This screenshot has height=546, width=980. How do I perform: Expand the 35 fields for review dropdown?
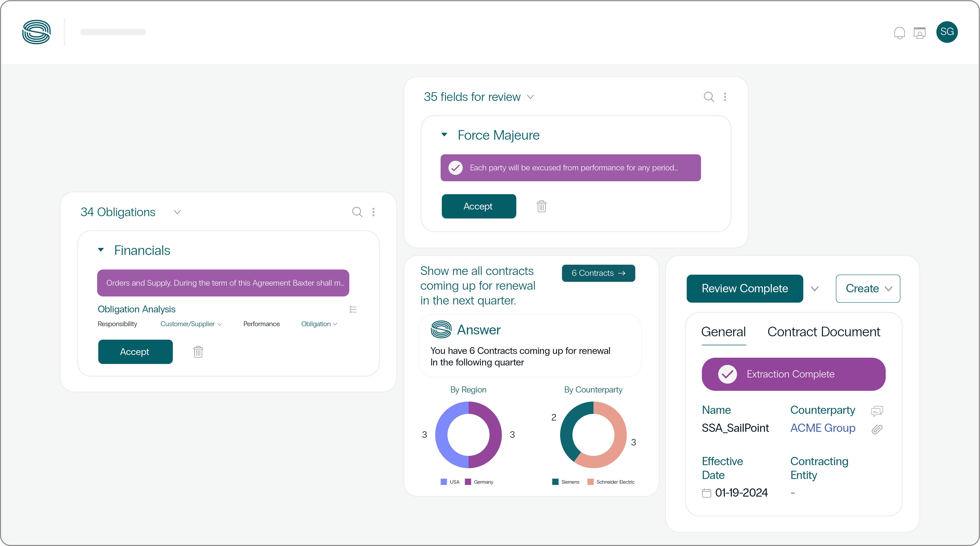(x=530, y=97)
